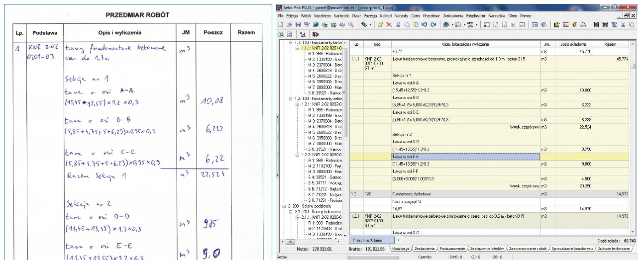The width and height of the screenshot is (644, 260).
Task: Click the scissors cut icon near delete
Action: tap(398, 24)
